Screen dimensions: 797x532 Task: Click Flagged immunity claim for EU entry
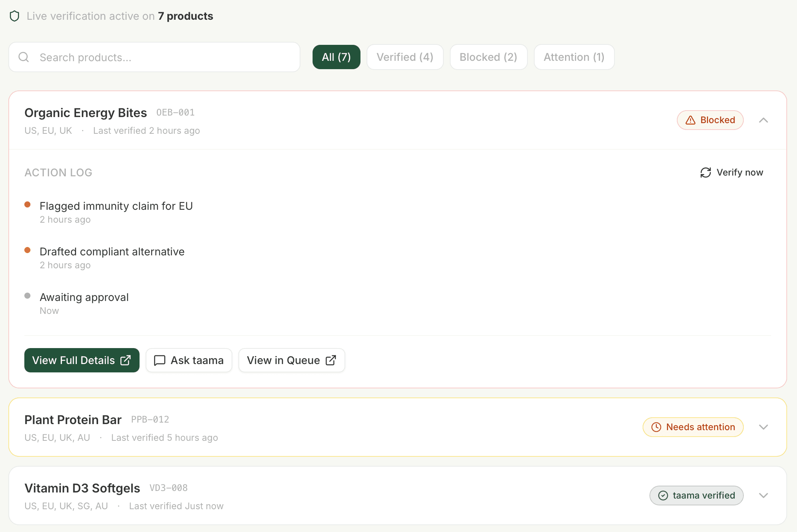point(116,206)
